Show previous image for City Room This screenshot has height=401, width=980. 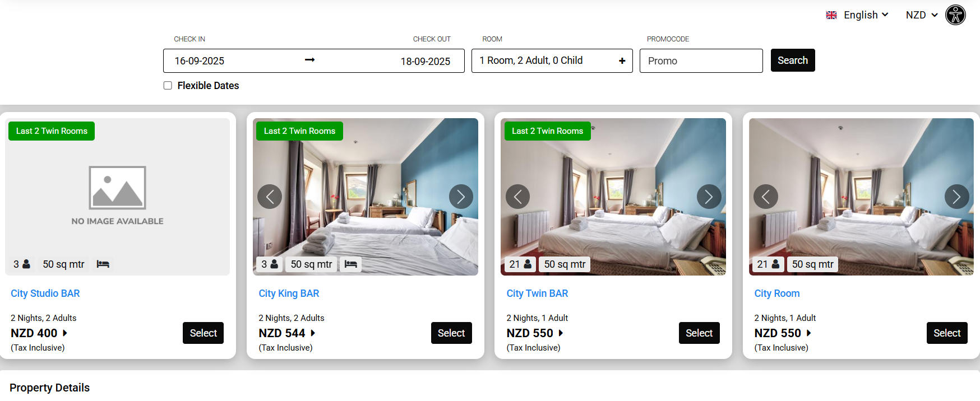pos(765,197)
